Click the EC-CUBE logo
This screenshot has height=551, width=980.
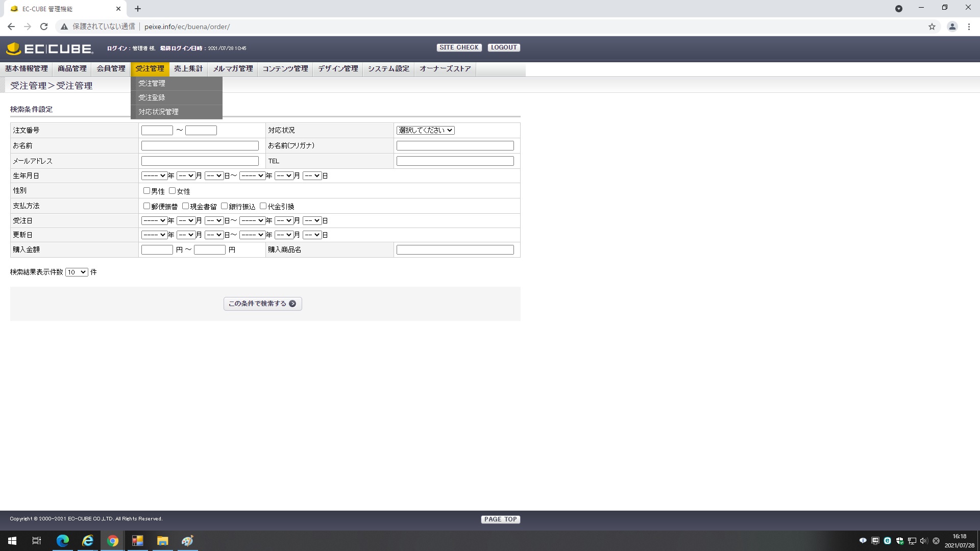click(50, 48)
